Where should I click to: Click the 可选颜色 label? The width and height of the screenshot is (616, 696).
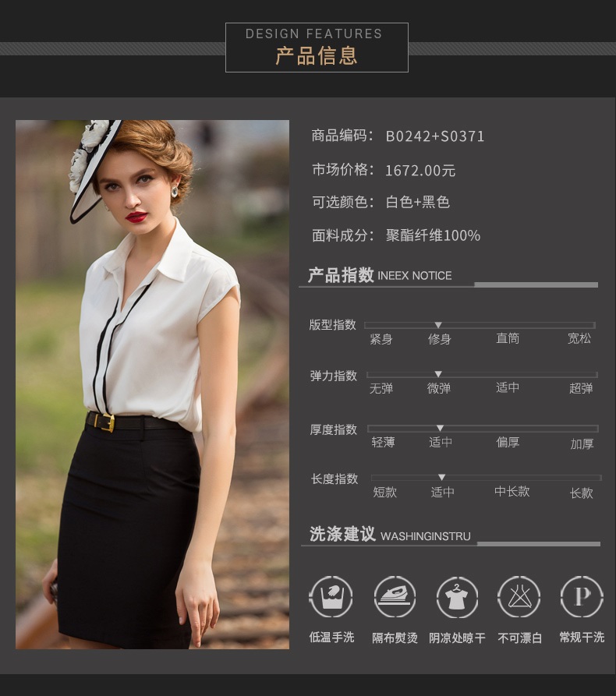[342, 202]
